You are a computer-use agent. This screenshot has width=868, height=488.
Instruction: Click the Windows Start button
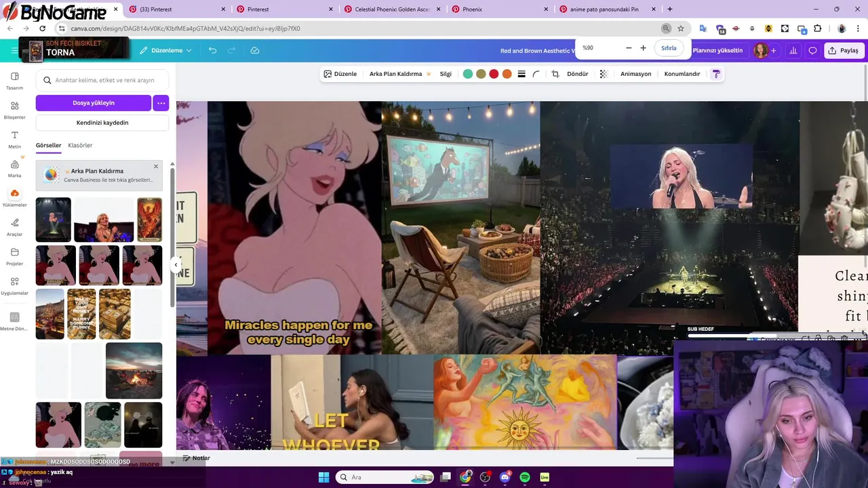[323, 477]
